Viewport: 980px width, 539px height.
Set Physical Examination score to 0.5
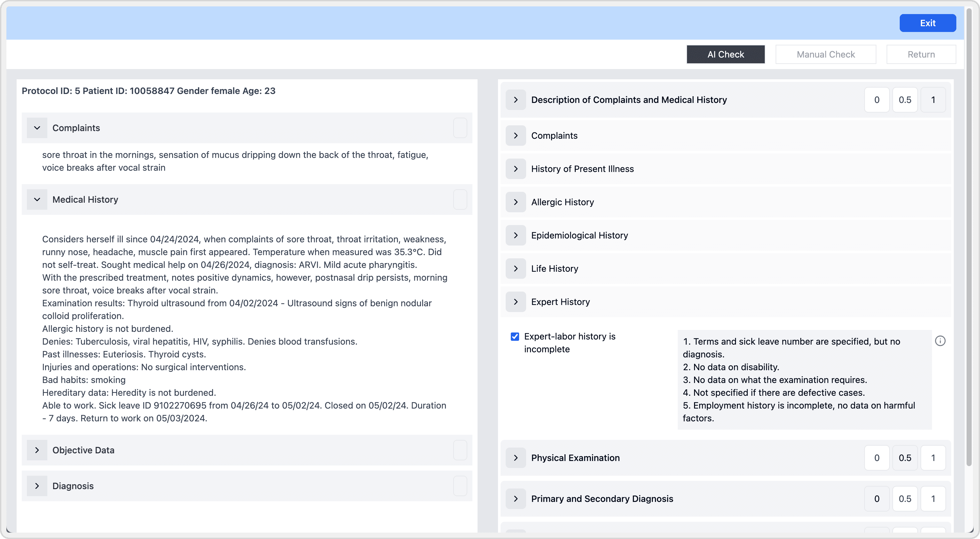point(905,457)
